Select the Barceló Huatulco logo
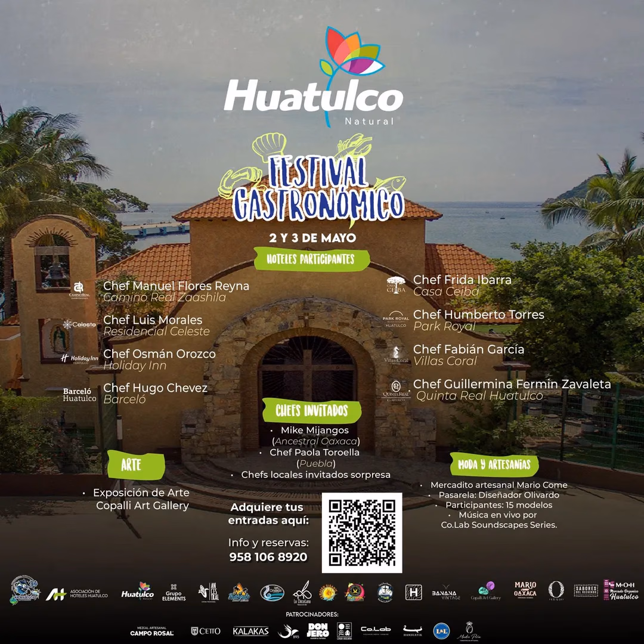 [x=79, y=395]
